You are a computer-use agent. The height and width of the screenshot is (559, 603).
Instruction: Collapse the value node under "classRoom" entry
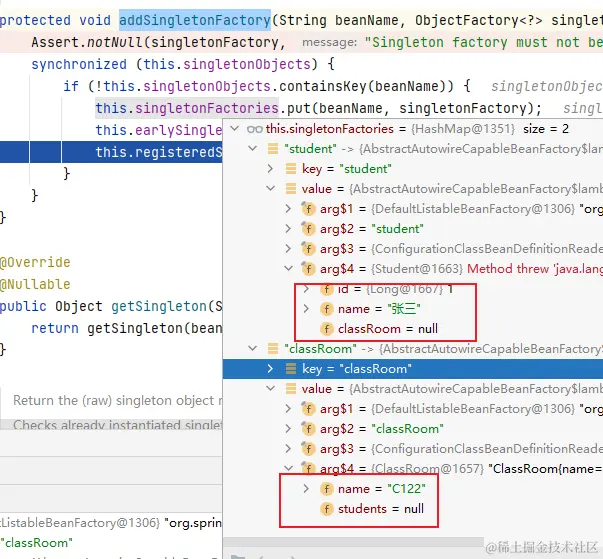[271, 389]
